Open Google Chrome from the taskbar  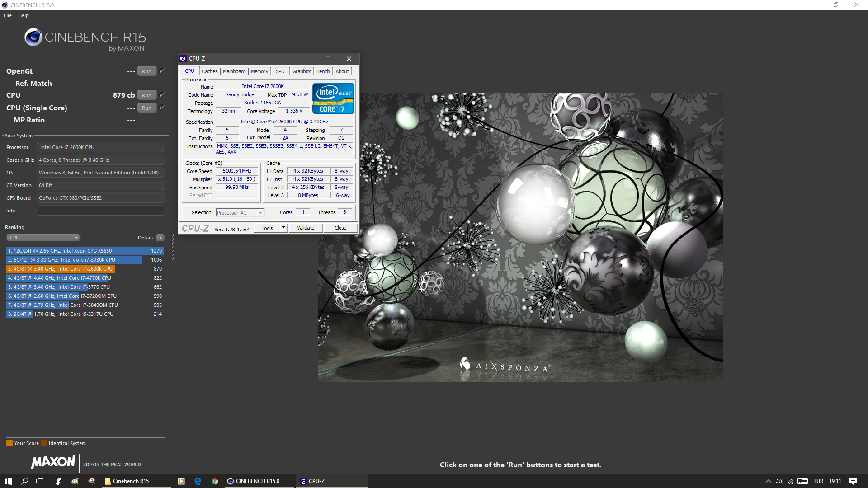tap(215, 481)
